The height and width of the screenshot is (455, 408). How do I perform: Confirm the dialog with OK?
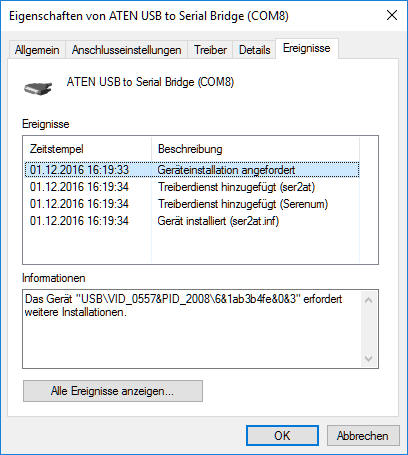pos(282,435)
